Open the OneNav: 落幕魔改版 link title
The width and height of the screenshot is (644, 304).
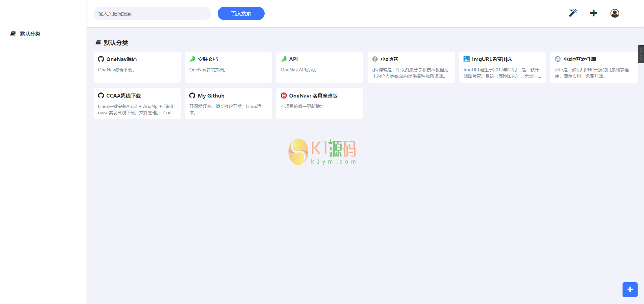[x=313, y=96]
